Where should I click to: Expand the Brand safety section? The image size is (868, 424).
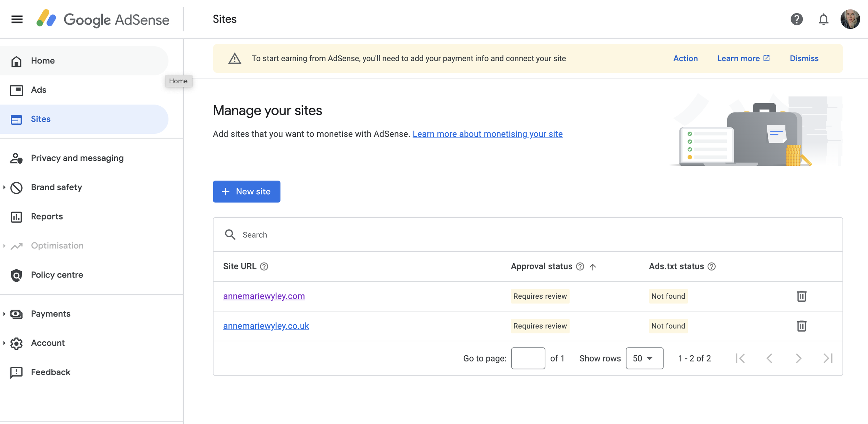point(4,188)
